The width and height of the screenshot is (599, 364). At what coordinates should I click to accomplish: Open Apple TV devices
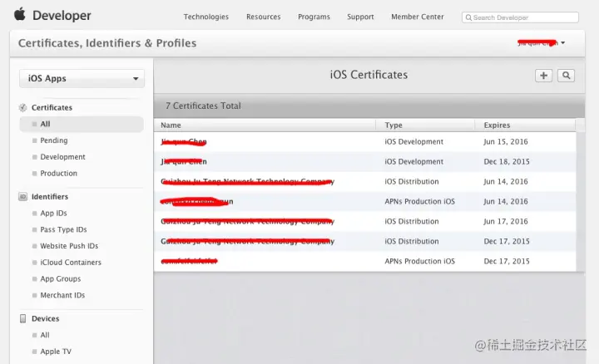tap(56, 352)
